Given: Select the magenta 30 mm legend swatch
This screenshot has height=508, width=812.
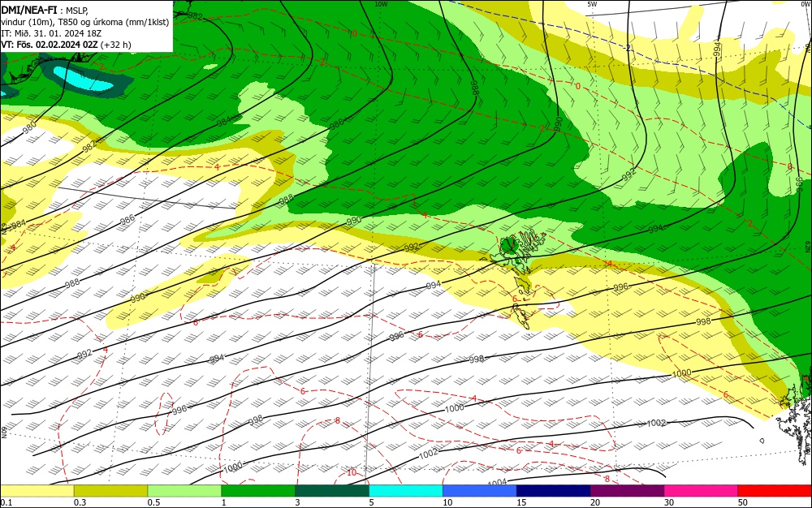Looking at the screenshot, I should [x=701, y=491].
